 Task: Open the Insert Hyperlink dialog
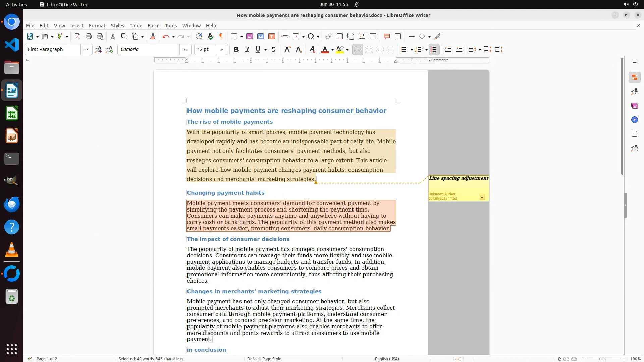click(x=329, y=36)
